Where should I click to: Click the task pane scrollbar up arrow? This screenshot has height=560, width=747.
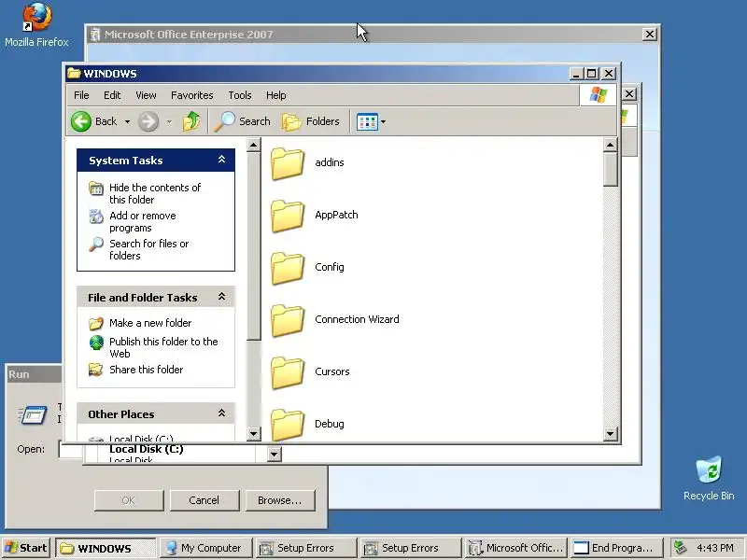[x=253, y=145]
